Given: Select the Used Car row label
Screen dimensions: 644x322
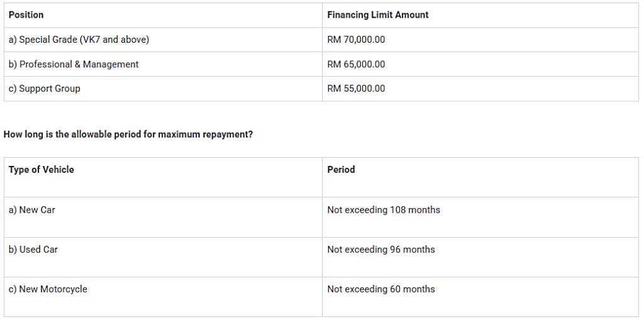Looking at the screenshot, I should coord(33,250).
